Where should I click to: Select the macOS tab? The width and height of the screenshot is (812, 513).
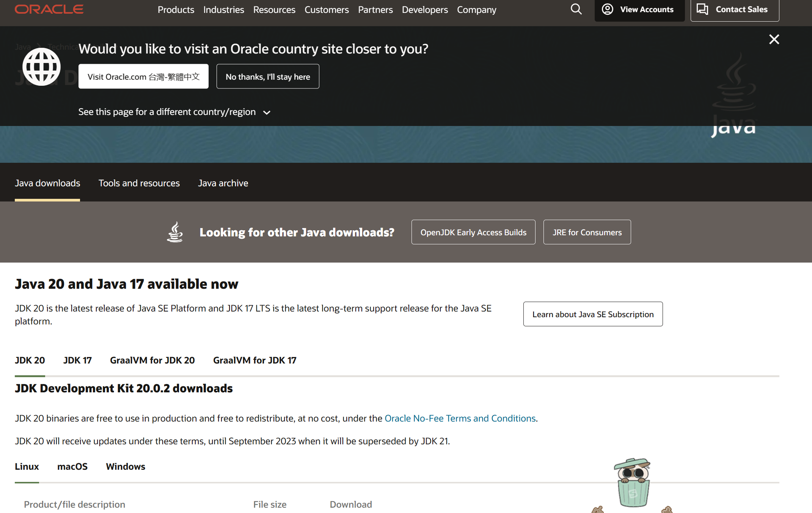point(72,466)
